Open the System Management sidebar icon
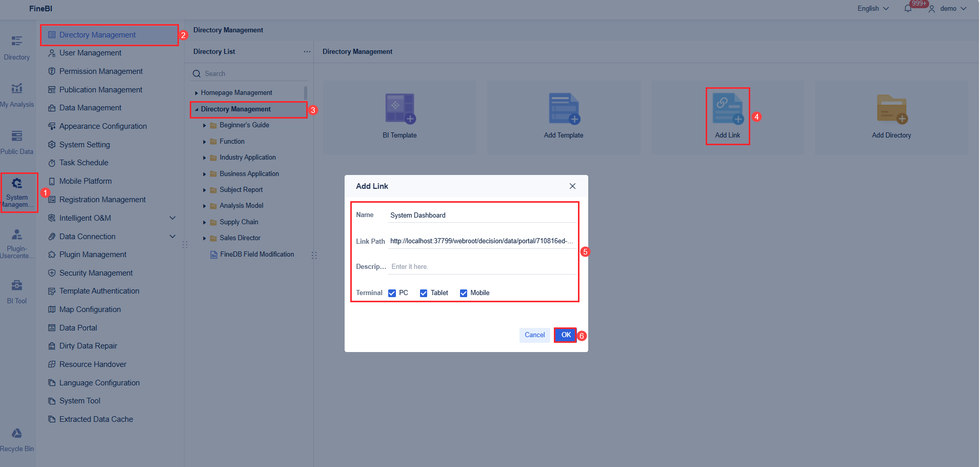Viewport: 980px width, 467px height. [x=17, y=183]
